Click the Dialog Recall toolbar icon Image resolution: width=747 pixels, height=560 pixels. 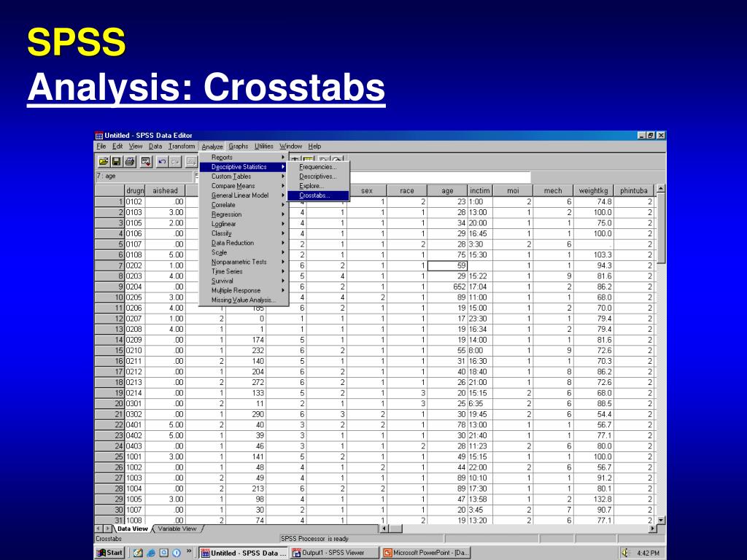(x=146, y=162)
